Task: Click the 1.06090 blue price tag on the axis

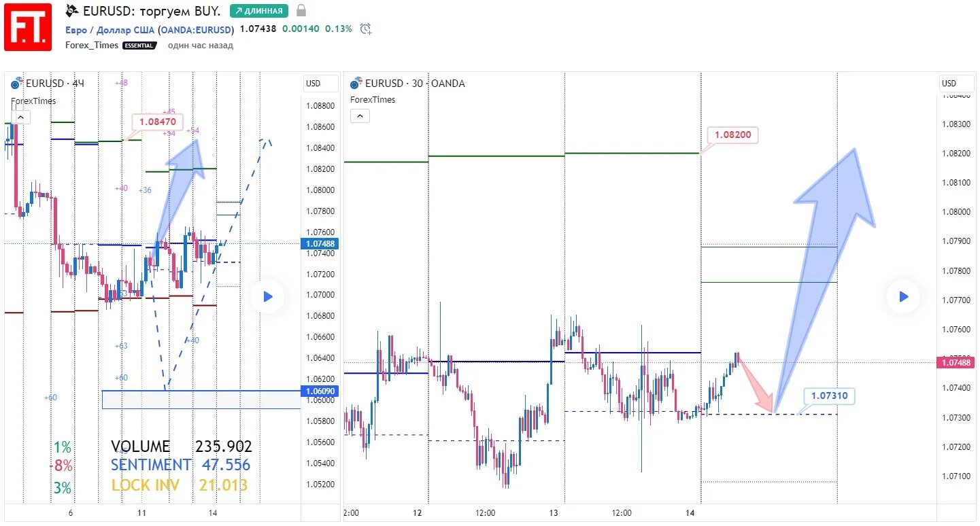Action: point(320,391)
